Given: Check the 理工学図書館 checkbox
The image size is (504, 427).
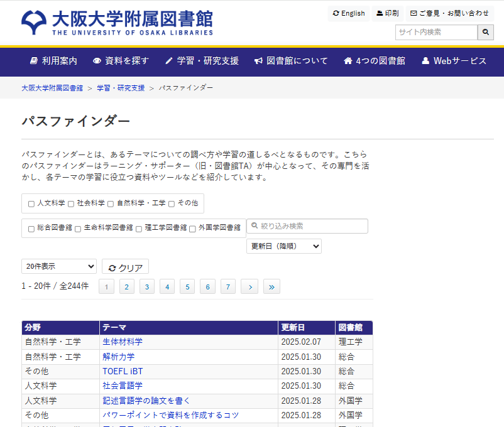Looking at the screenshot, I should [139, 229].
